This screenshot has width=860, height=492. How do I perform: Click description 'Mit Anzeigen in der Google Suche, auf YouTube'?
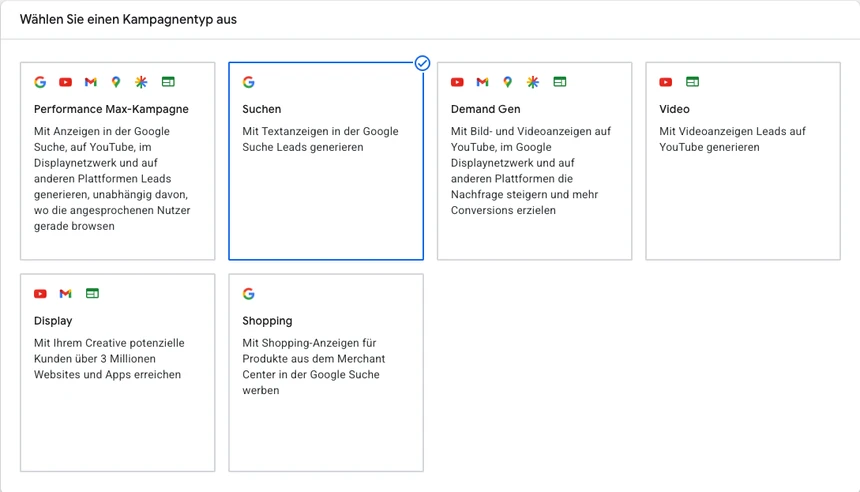point(112,178)
